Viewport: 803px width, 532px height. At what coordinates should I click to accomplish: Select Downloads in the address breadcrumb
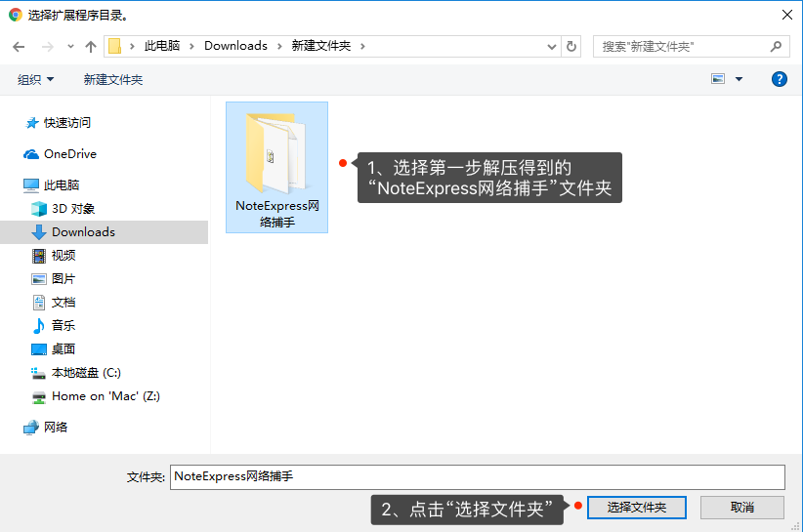[x=235, y=46]
